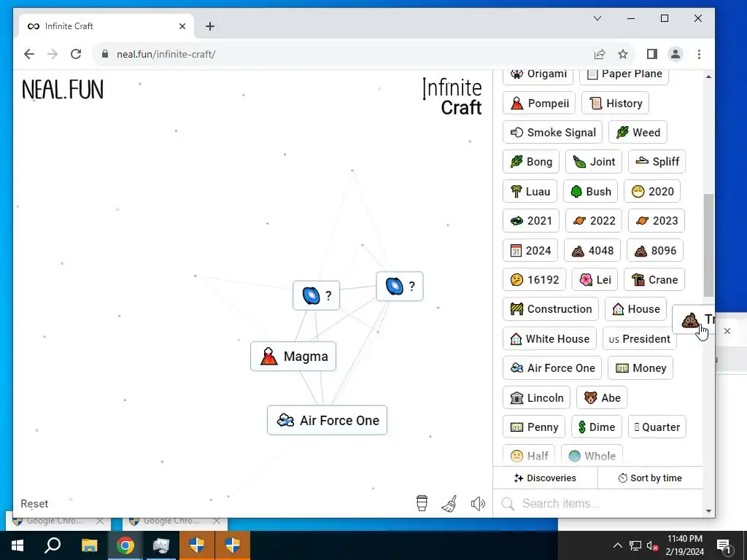Select the 4048 item
The height and width of the screenshot is (560, 747).
tap(592, 251)
